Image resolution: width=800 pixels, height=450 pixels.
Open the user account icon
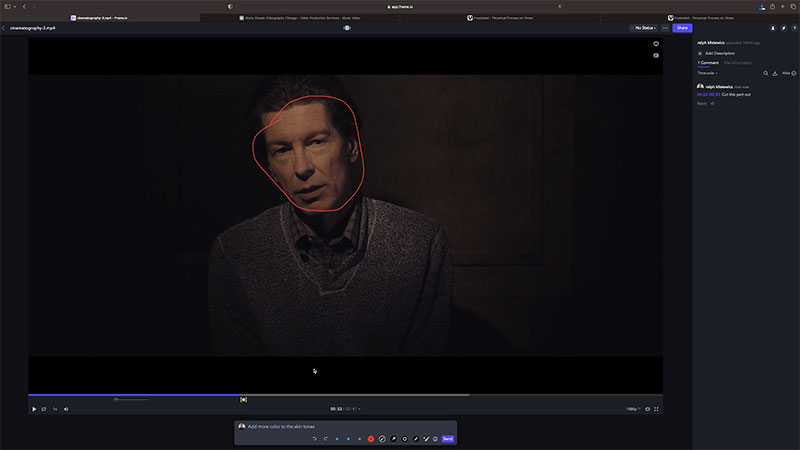[x=773, y=28]
